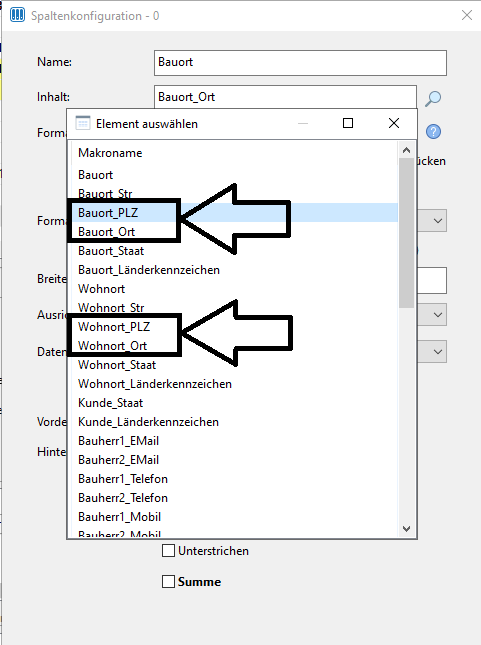Click the magnifier icon next to Inhalt
This screenshot has height=645, width=481.
point(433,98)
